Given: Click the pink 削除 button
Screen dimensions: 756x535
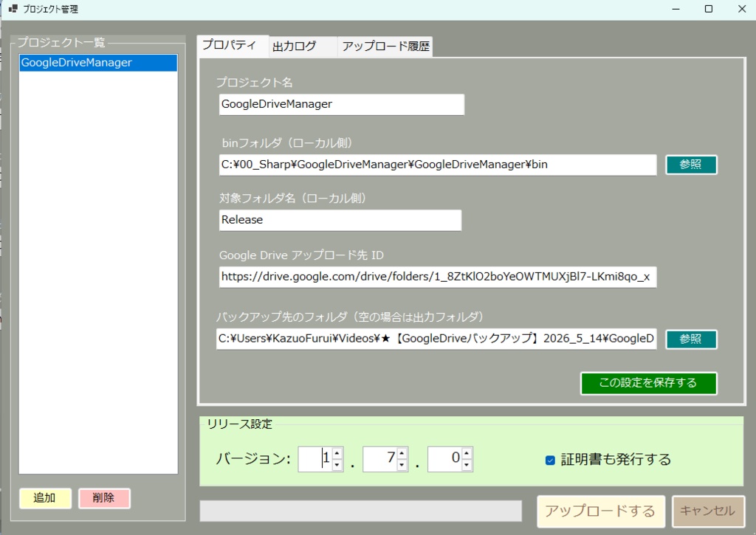Looking at the screenshot, I should click(x=104, y=498).
